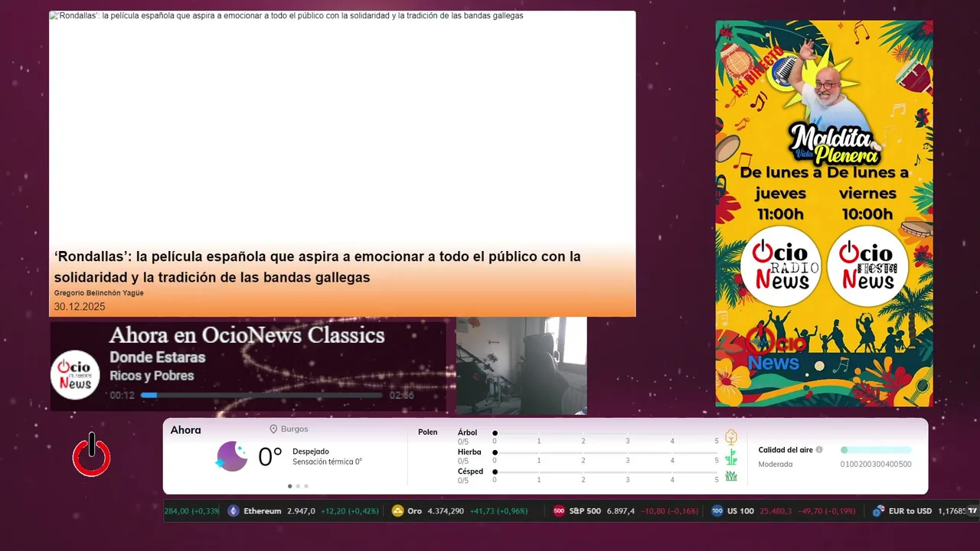Click the red power button icon

[92, 455]
